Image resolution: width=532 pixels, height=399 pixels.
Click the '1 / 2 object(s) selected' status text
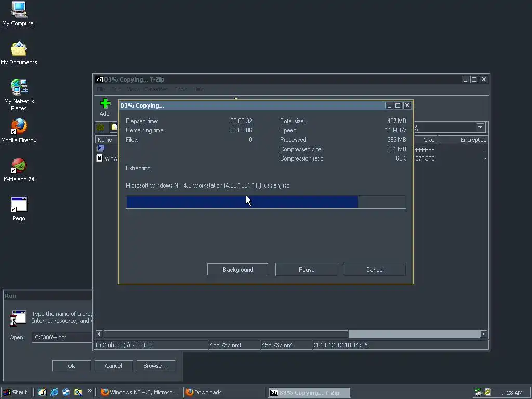click(x=124, y=345)
